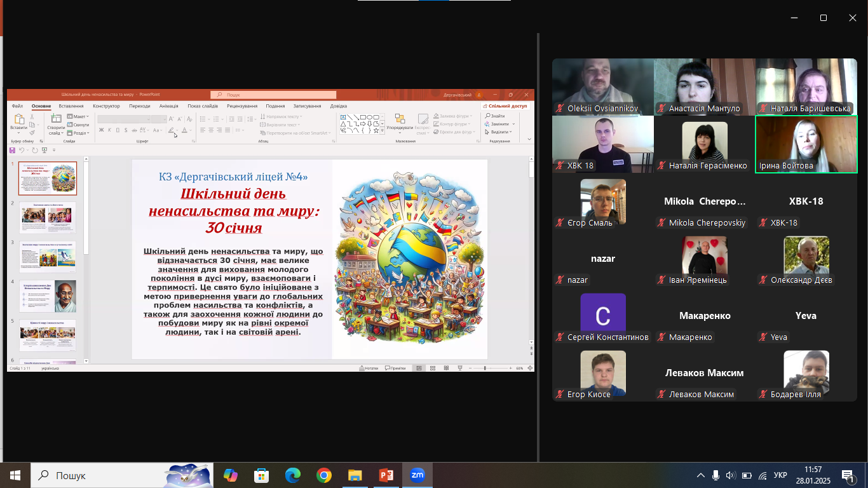868x488 pixels.
Task: Start slideshow from quick access toolbar icon
Action: pos(44,150)
